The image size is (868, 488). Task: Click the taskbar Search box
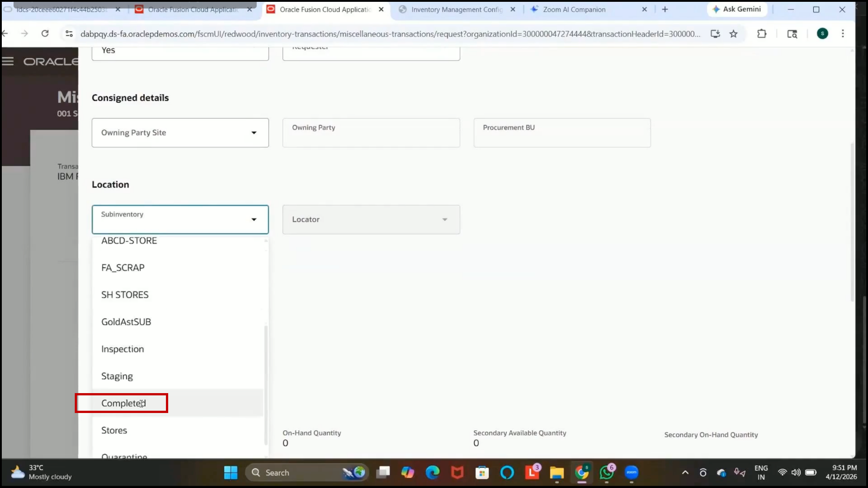pos(307,473)
